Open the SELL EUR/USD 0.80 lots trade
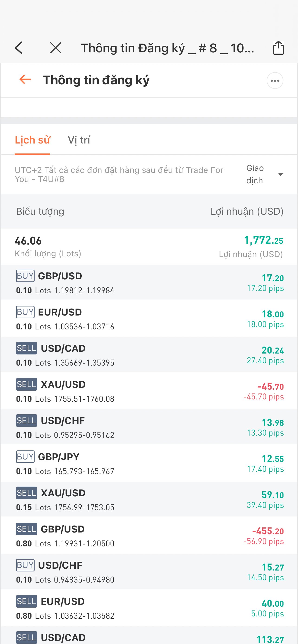 [x=149, y=608]
